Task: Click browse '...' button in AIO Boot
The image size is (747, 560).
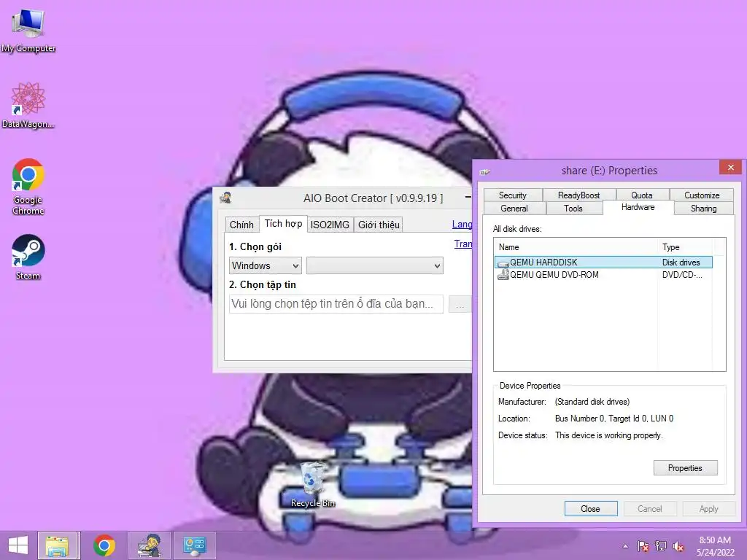Action: coord(460,304)
